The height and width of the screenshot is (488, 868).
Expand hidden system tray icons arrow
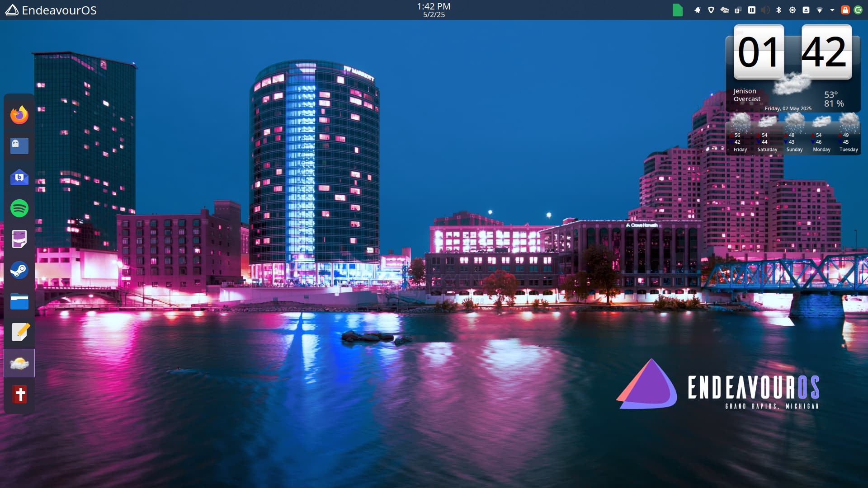coord(832,10)
